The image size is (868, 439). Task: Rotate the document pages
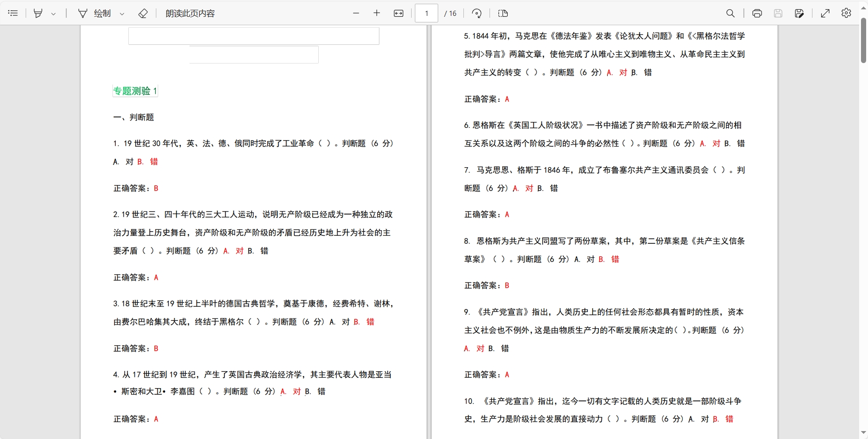477,13
